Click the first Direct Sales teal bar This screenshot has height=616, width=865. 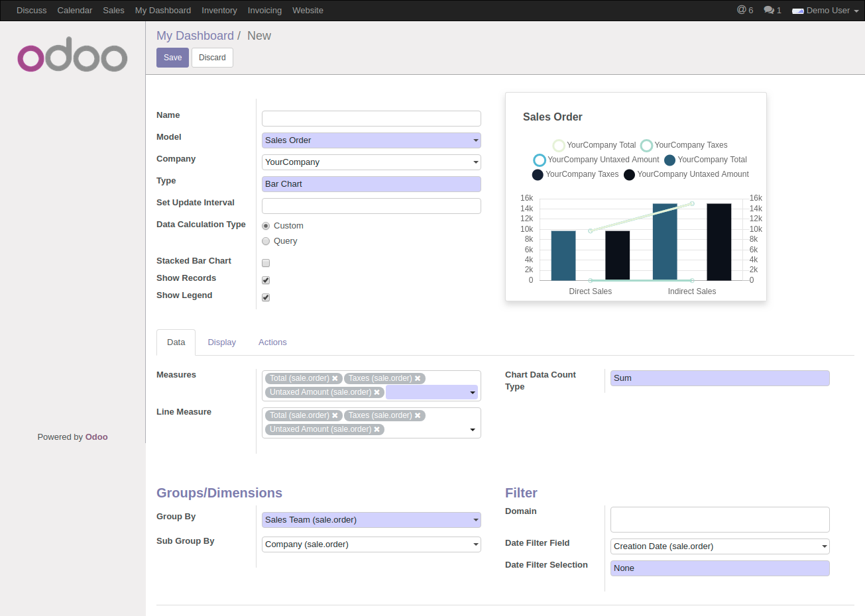point(563,256)
